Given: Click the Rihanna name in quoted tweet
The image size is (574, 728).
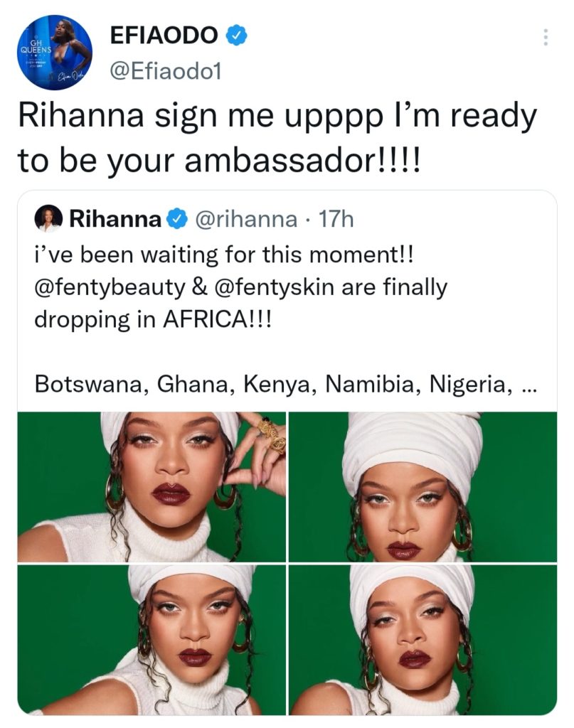Looking at the screenshot, I should pos(115,219).
